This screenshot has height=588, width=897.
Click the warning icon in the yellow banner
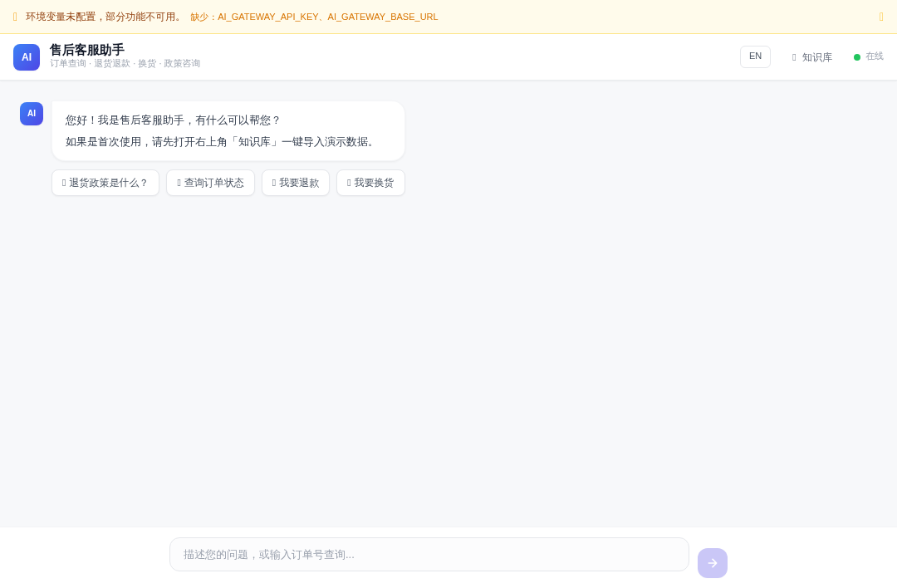click(x=15, y=17)
